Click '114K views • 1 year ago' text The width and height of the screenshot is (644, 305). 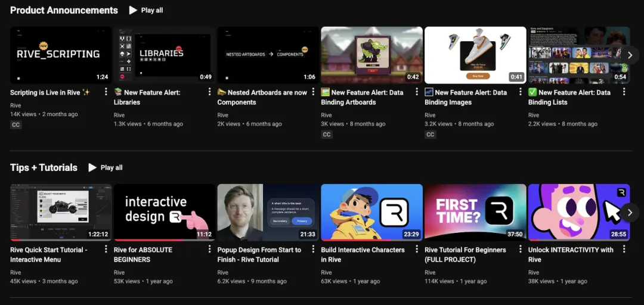point(456,281)
